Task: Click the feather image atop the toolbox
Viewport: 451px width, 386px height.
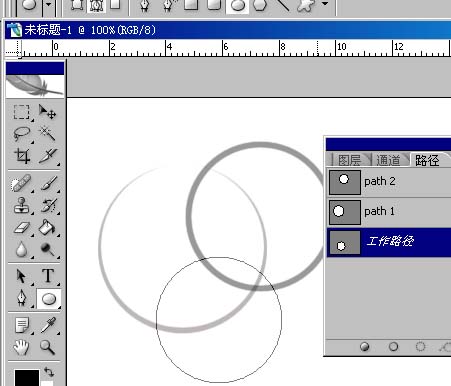Action: tap(35, 86)
